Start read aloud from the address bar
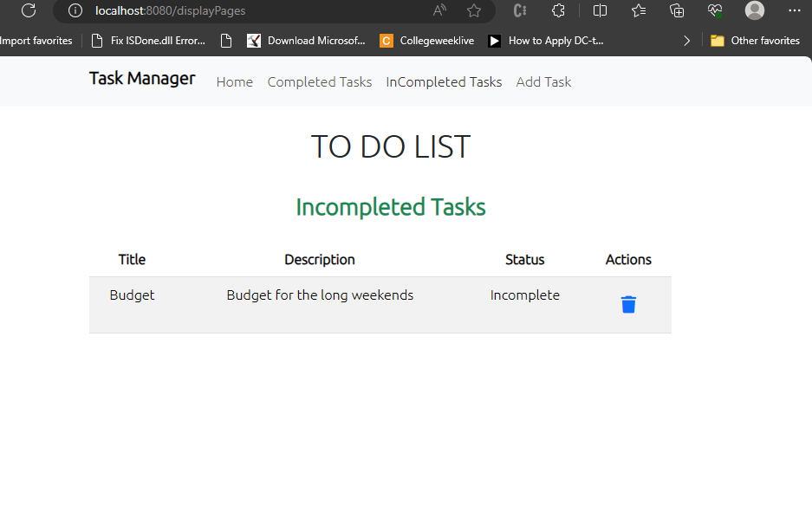Screen dimensions: 812x518 pos(439,11)
